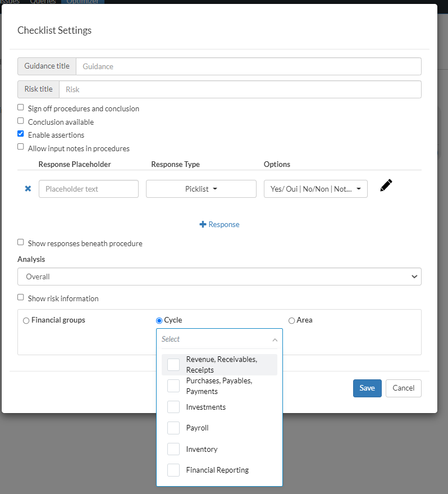This screenshot has width=448, height=494.
Task: Click the Guidance title input field
Action: 248,66
